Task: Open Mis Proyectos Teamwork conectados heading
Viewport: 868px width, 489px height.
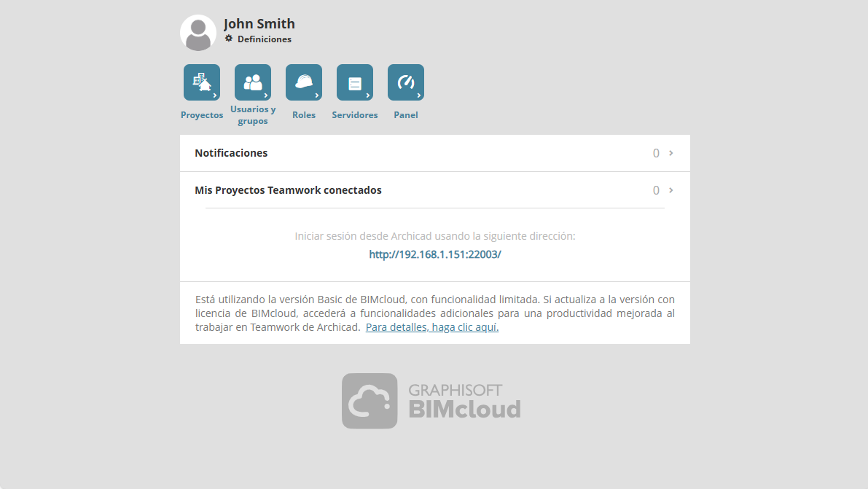Action: tap(288, 190)
